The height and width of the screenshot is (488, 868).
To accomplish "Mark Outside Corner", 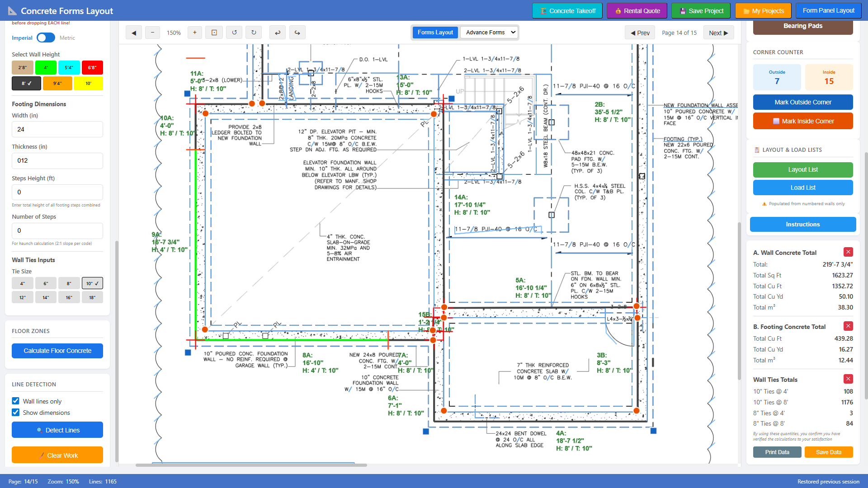I will (803, 102).
